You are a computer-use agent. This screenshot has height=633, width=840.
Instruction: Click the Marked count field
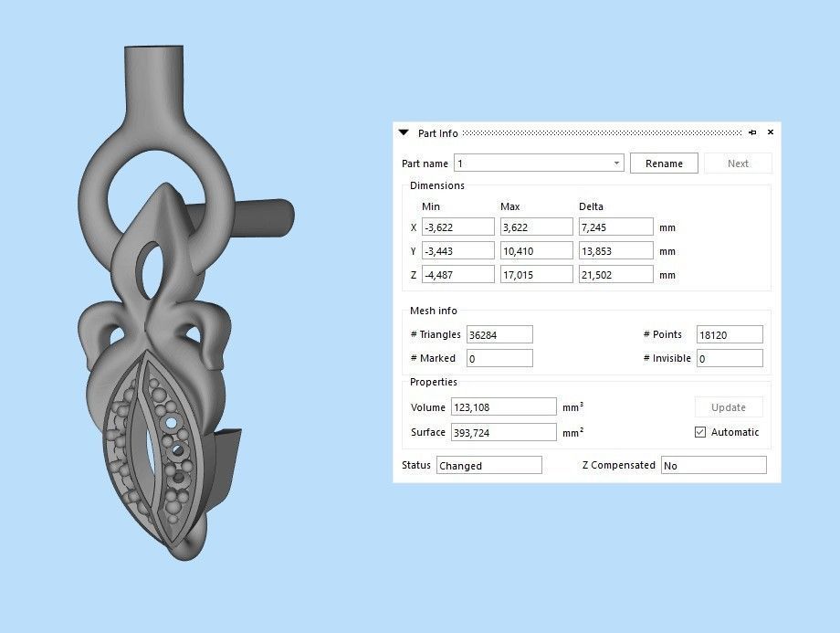point(499,358)
